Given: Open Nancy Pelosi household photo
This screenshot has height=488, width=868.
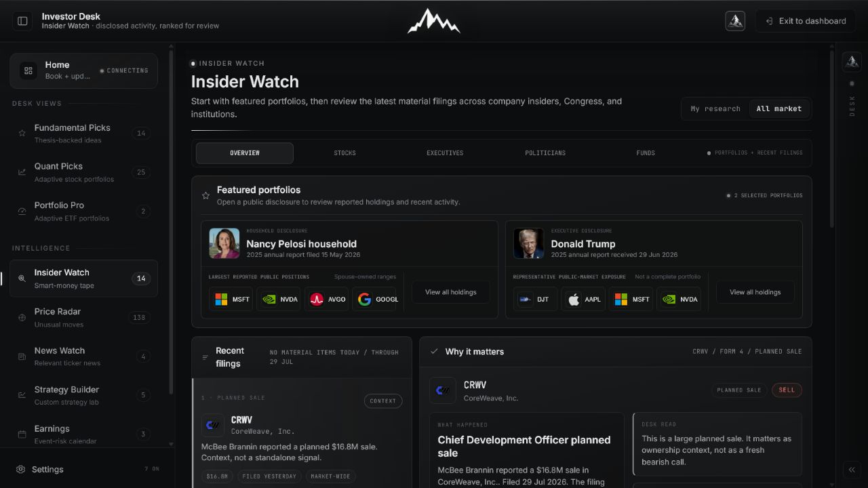Looking at the screenshot, I should click(x=224, y=243).
